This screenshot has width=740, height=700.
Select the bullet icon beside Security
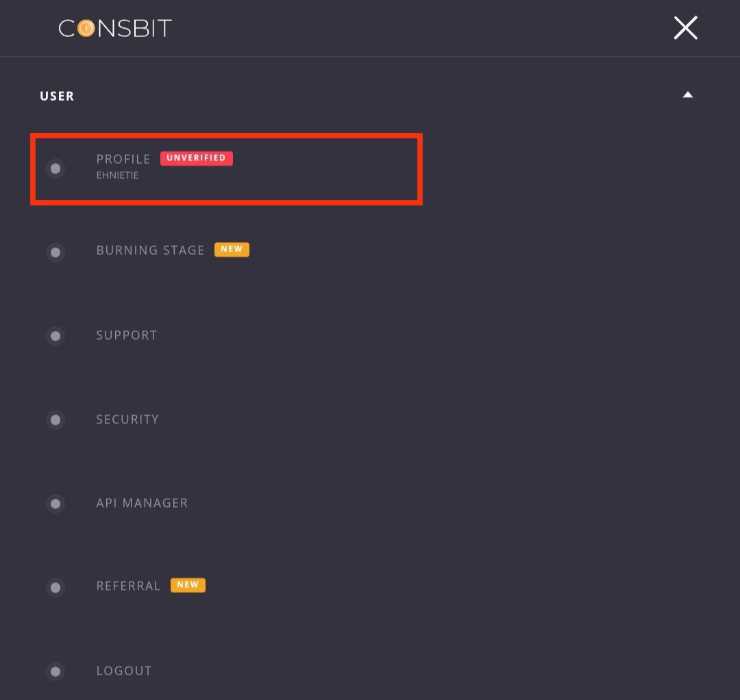tap(56, 420)
